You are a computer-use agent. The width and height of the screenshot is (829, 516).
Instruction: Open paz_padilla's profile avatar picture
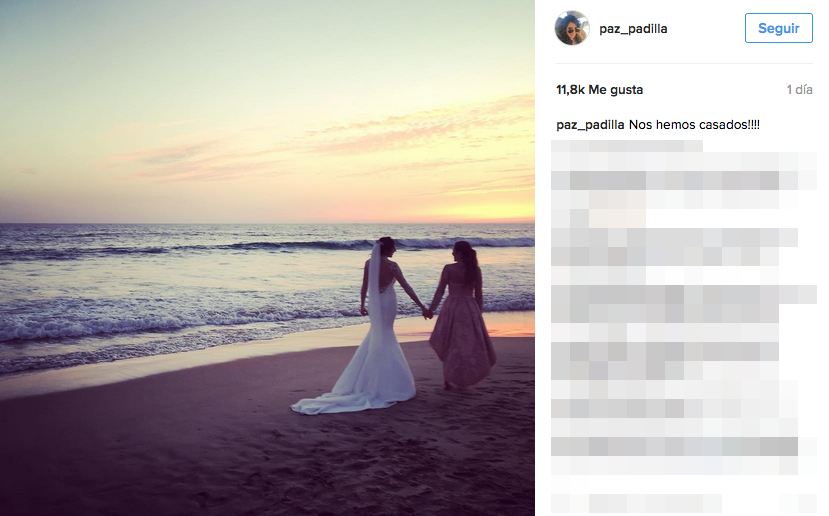572,28
